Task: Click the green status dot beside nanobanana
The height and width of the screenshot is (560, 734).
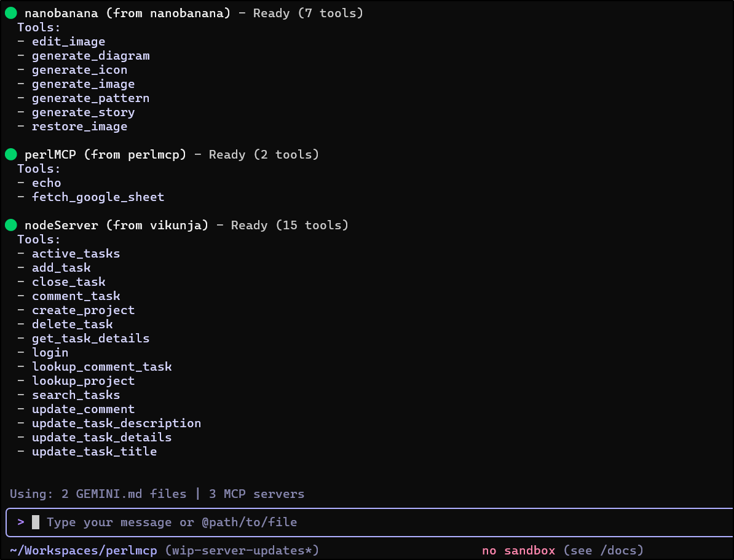Action: pyautogui.click(x=10, y=14)
